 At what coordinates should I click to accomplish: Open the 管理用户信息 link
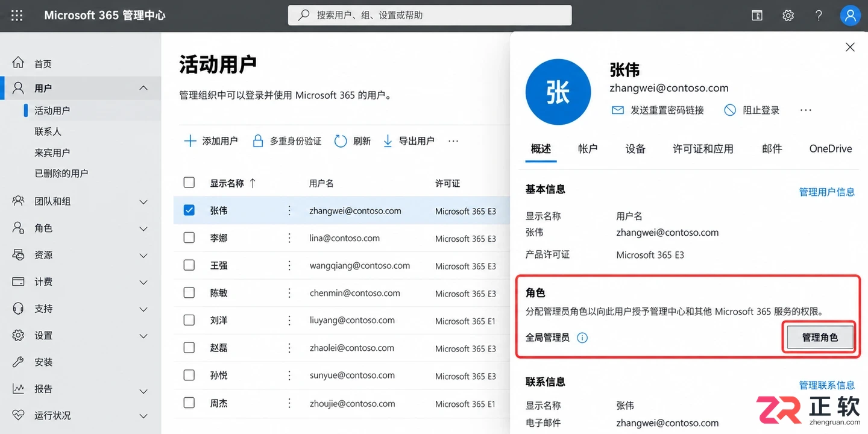pyautogui.click(x=827, y=192)
